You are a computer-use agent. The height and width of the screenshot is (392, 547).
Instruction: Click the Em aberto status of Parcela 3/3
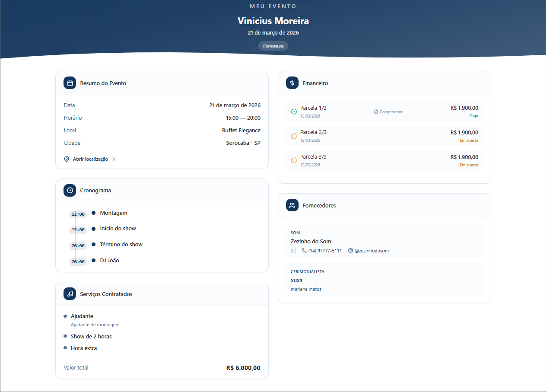469,165
